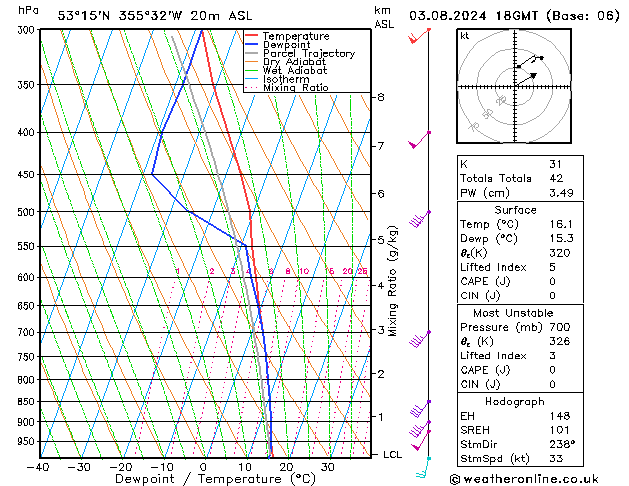This screenshot has height=486, width=629.
Task: Click the Hodograph section heading in table
Action: 515,402
